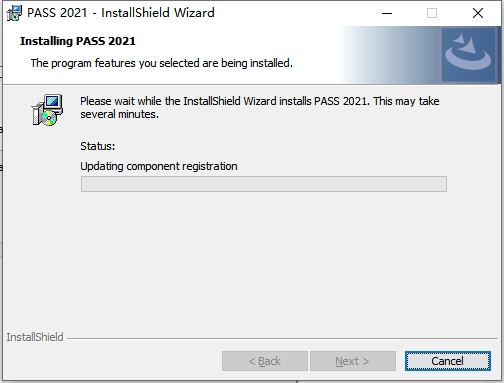This screenshot has width=504, height=383.
Task: Click the Cancel button
Action: [448, 361]
